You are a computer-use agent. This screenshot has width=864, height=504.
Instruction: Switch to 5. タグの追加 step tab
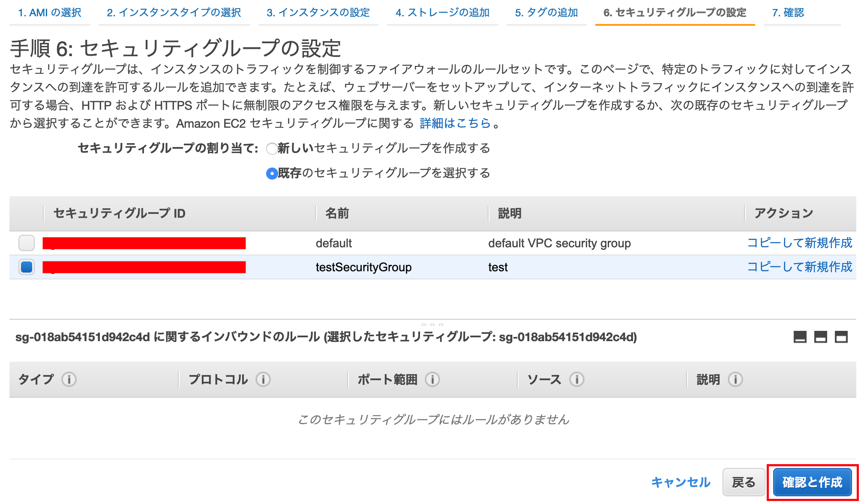[546, 13]
